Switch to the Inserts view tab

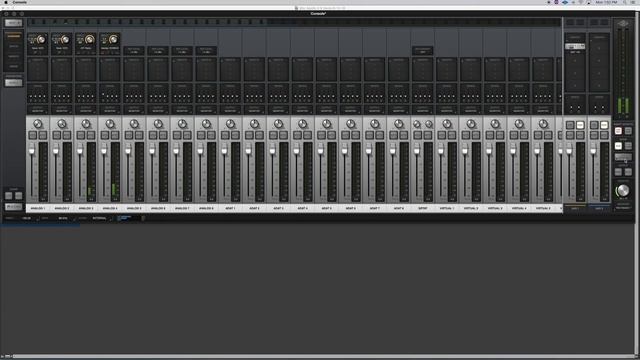(13, 56)
